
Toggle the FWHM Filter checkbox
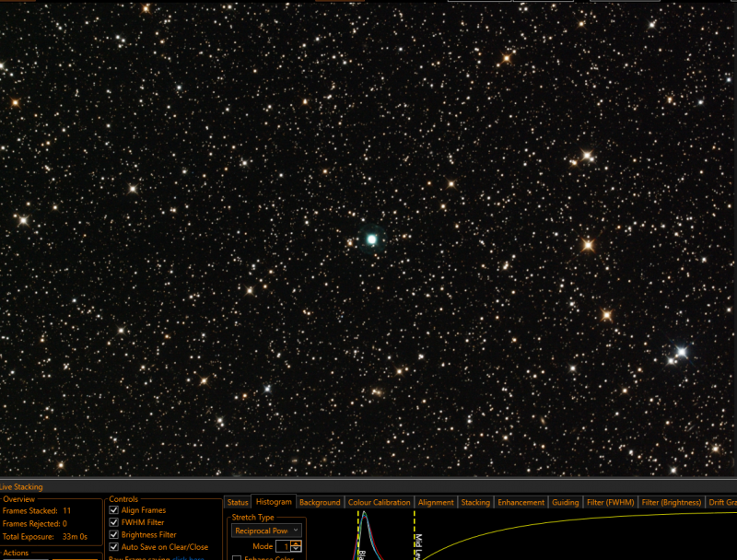pos(113,522)
